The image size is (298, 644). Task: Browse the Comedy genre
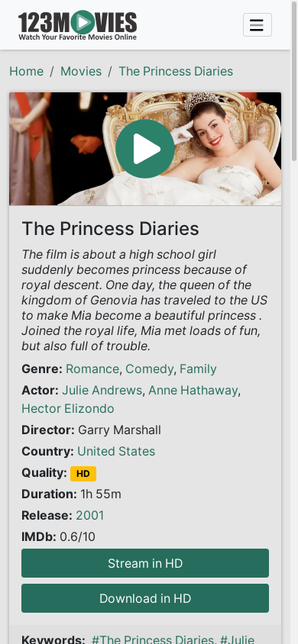point(149,369)
